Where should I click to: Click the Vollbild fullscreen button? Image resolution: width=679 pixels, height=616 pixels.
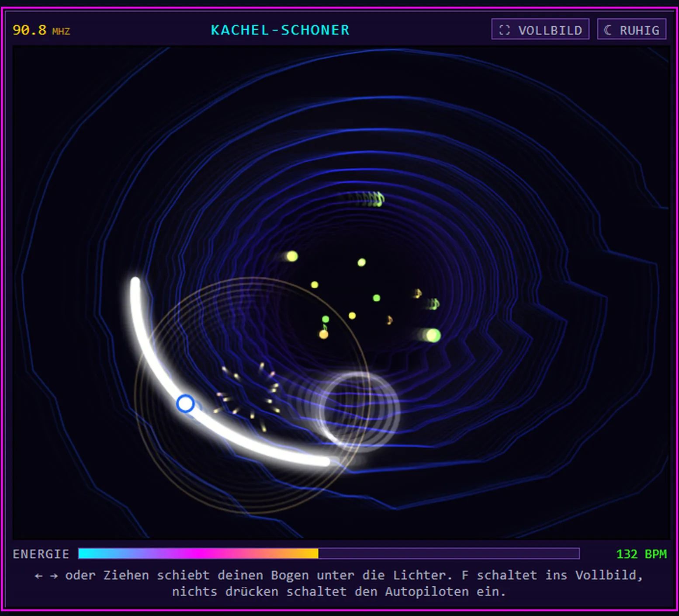tap(540, 29)
